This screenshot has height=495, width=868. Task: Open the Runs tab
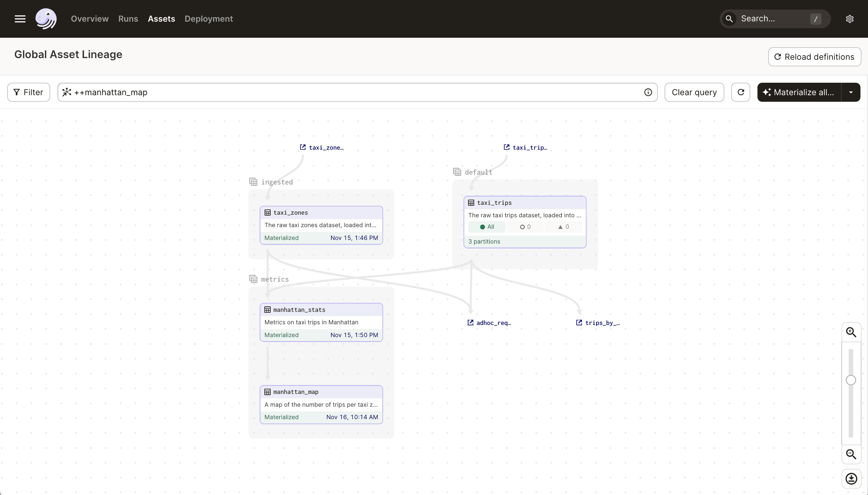pos(128,19)
